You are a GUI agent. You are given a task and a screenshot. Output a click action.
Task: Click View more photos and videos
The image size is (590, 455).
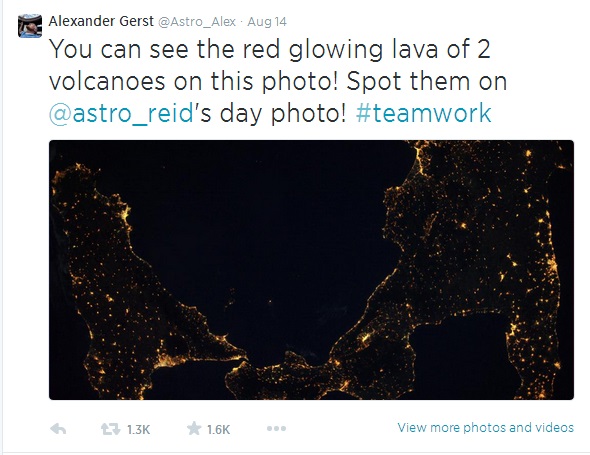point(485,428)
